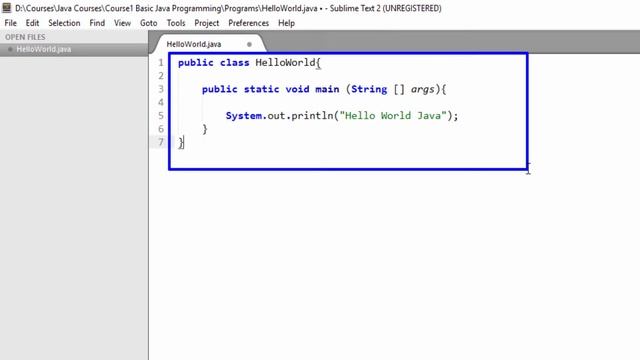Viewport: 640px width, 360px height.
Task: Click the 'String' type on line 3
Action: coord(369,89)
